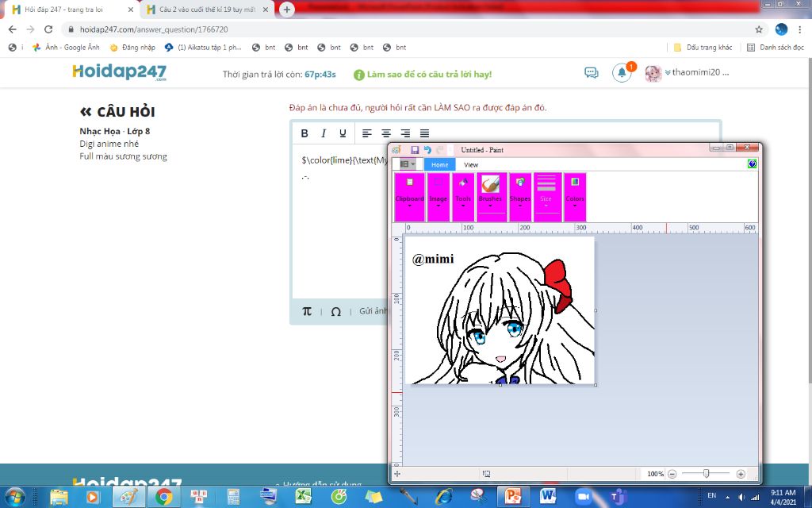Image resolution: width=812 pixels, height=508 pixels.
Task: Click the Save icon in Paint title bar
Action: tap(415, 150)
